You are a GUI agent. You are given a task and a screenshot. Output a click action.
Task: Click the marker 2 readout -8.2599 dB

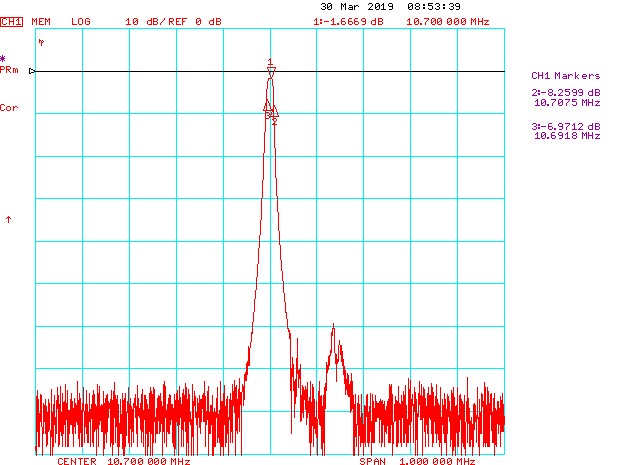pos(566,92)
